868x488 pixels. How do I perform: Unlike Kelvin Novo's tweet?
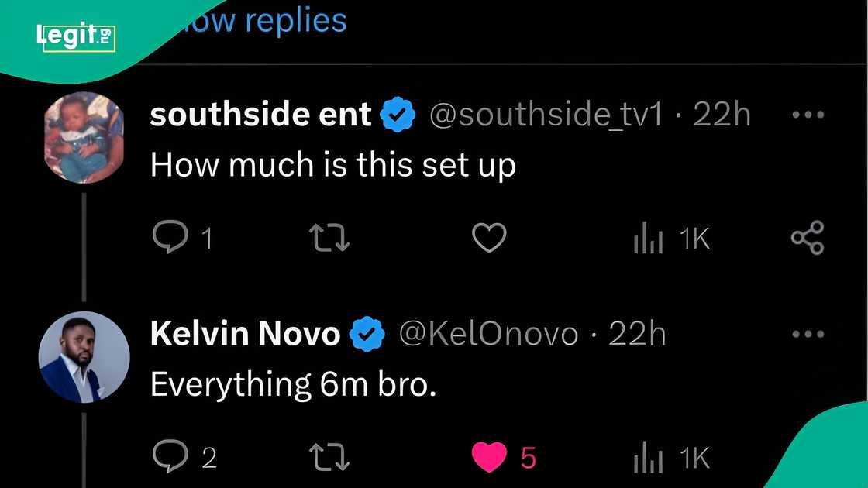(490, 457)
